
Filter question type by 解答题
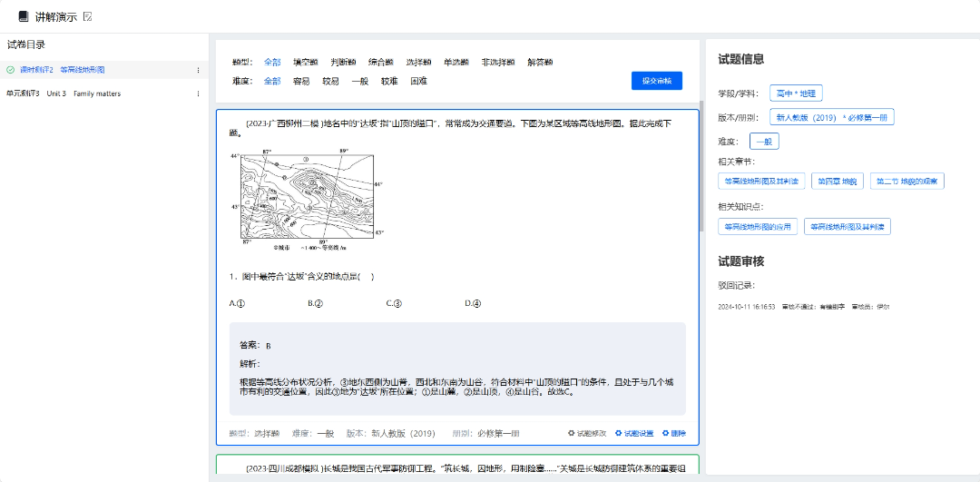click(x=540, y=62)
